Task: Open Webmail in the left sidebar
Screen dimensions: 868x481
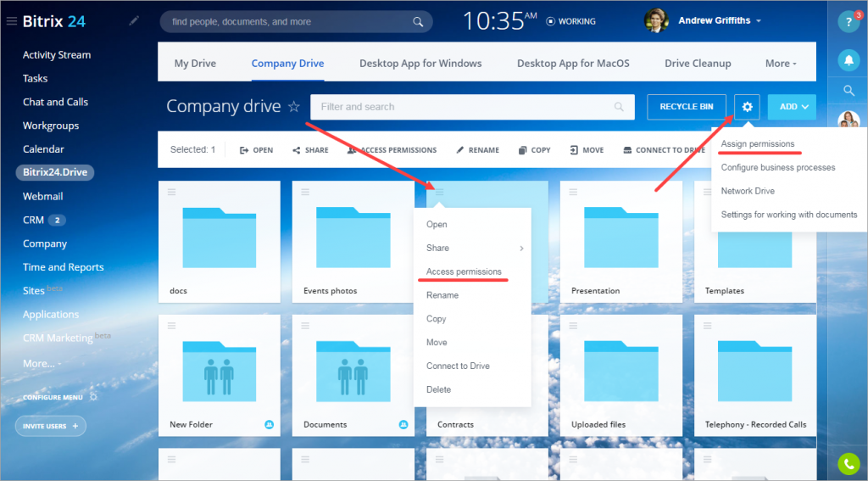Action: tap(42, 196)
